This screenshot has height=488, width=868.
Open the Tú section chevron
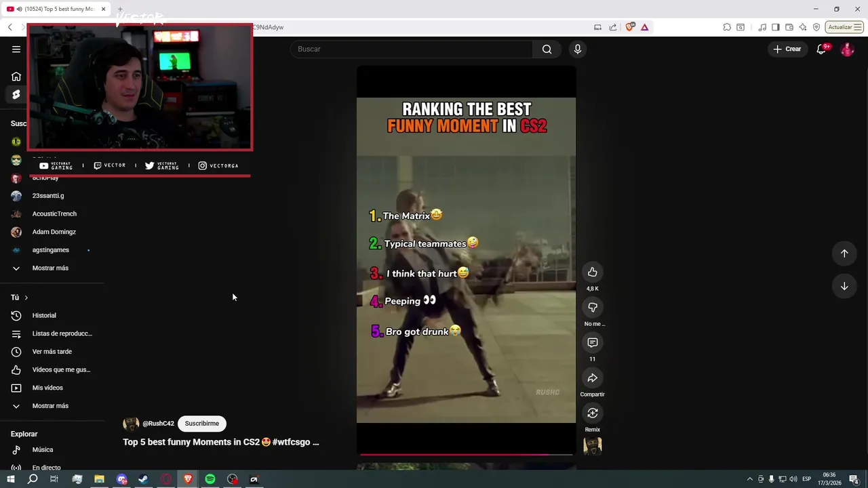26,298
